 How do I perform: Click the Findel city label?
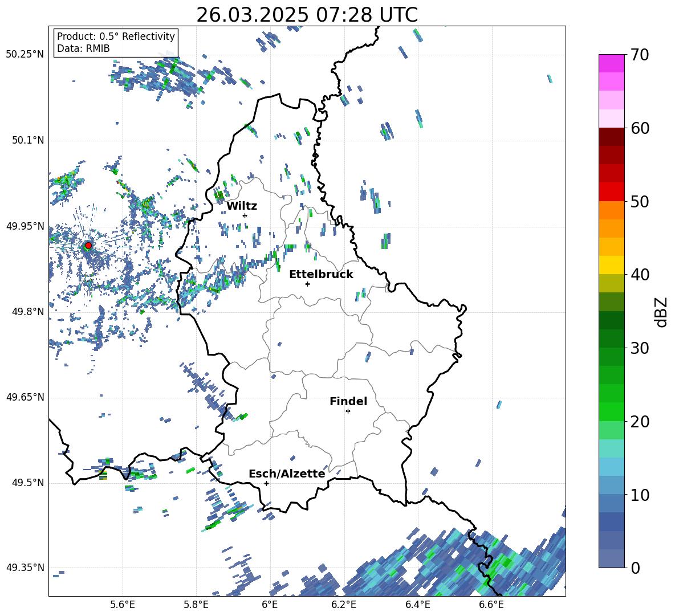348,401
